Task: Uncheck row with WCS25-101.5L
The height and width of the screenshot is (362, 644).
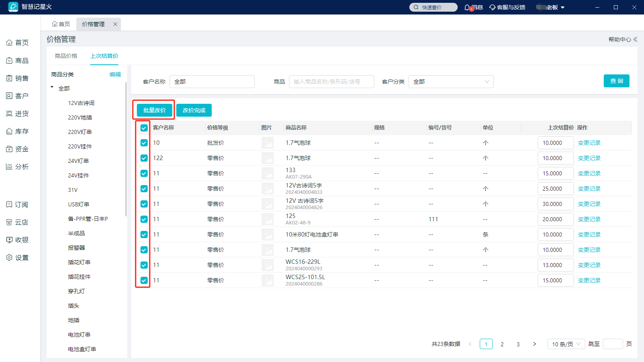Action: 144,280
